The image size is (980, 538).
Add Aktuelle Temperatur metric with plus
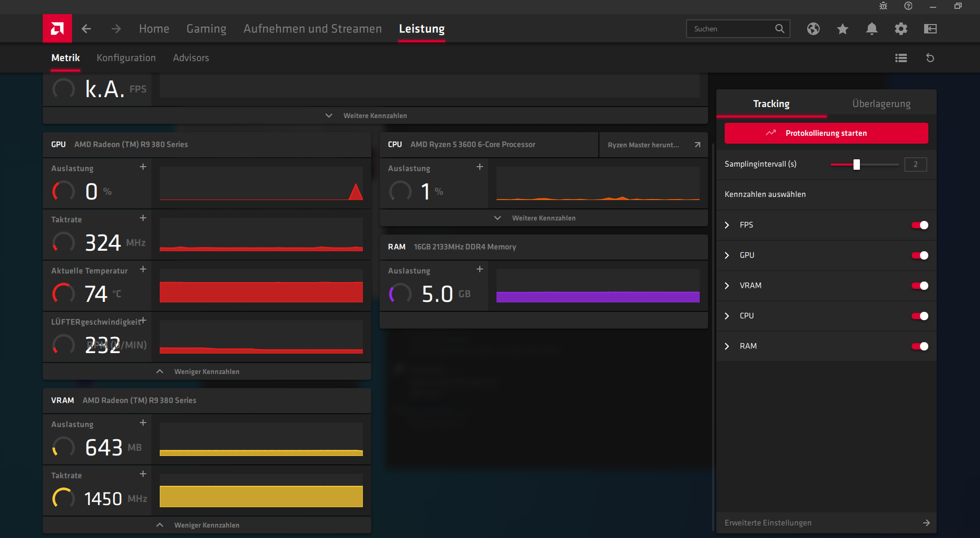[143, 270]
